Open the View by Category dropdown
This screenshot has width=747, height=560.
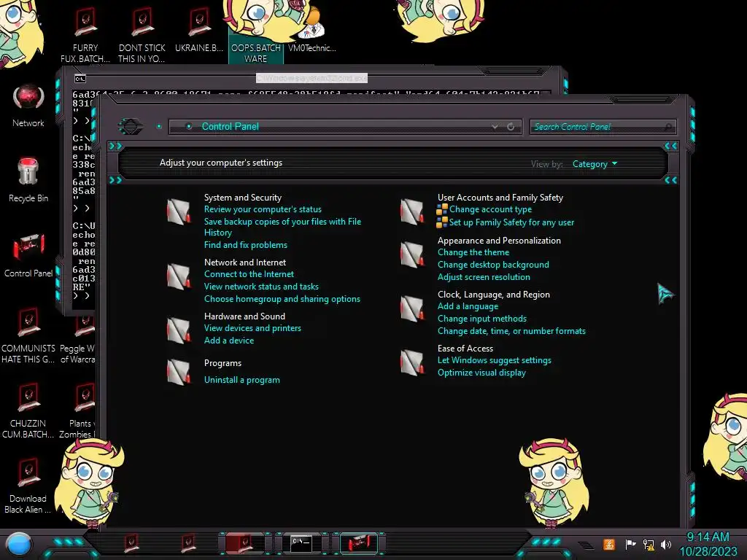coord(595,164)
